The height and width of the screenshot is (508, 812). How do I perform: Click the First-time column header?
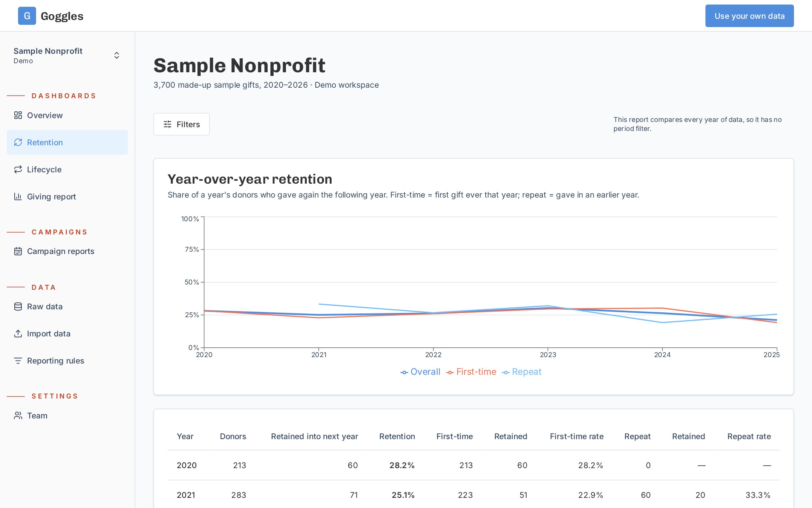click(454, 436)
